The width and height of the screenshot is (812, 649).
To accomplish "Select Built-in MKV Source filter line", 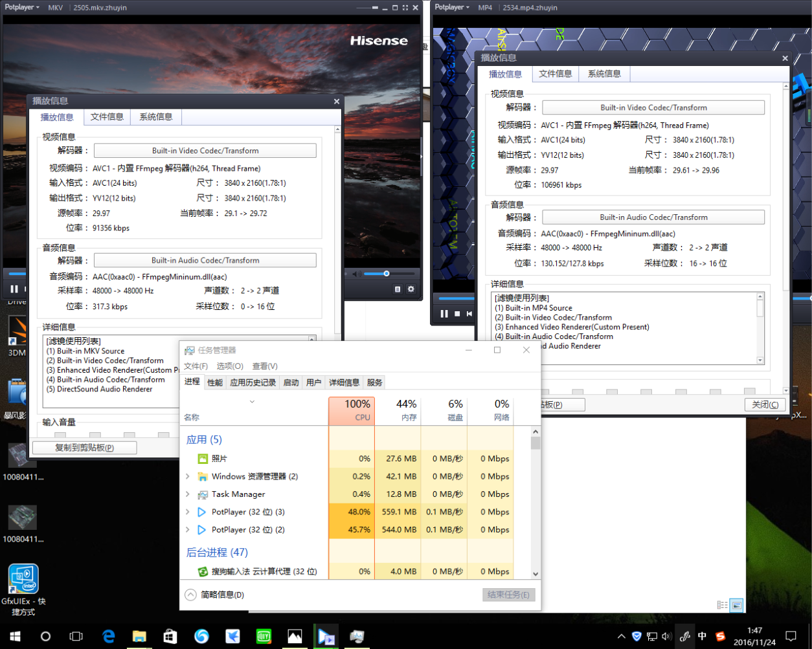I will coord(85,351).
